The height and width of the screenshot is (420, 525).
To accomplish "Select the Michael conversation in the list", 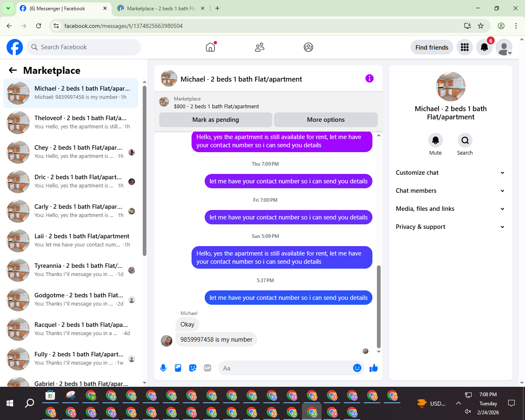I will pyautogui.click(x=71, y=93).
